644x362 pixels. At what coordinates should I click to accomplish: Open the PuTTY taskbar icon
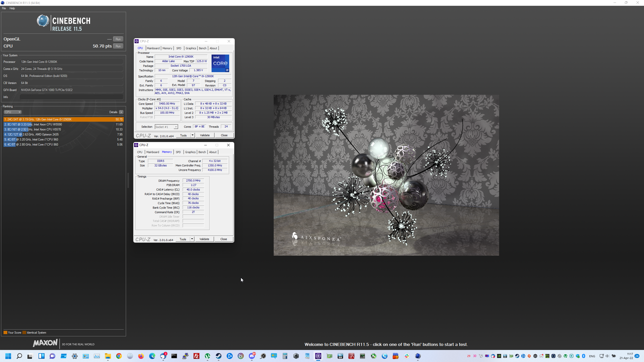coord(185,356)
